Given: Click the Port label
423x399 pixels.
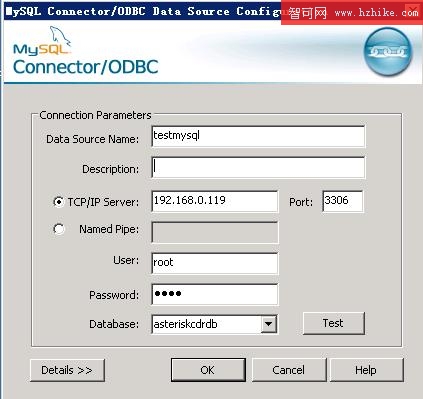Looking at the screenshot, I should tap(301, 202).
